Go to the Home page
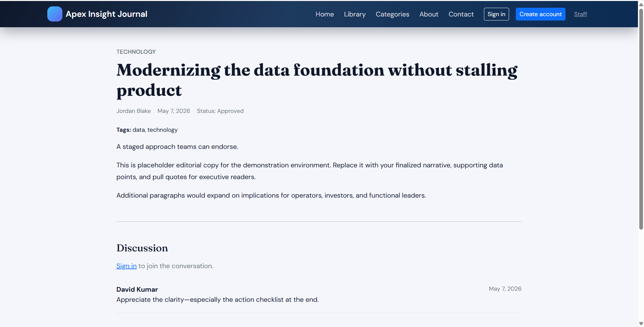Screen dimensions: 644x327 pyautogui.click(x=325, y=14)
